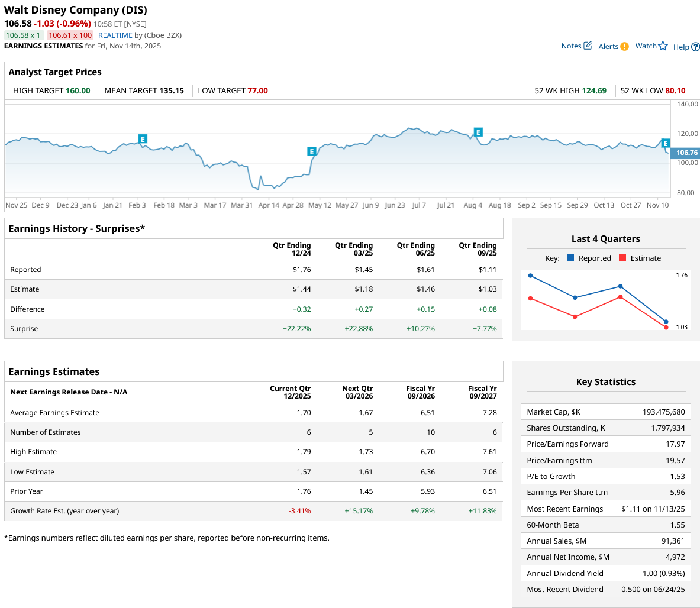Viewport: 700px width, 608px height.
Task: Click the MEAN TARGET 135.15 value
Action: (172, 90)
